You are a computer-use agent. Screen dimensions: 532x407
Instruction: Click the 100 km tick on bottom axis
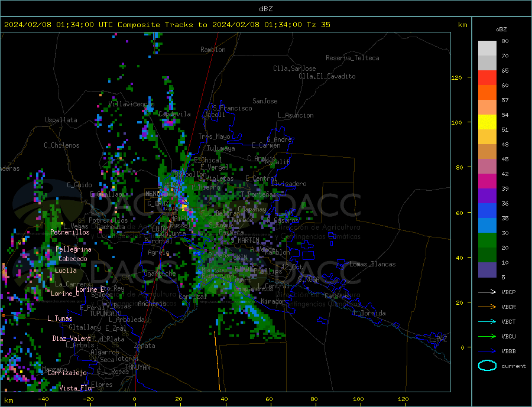[358, 399]
